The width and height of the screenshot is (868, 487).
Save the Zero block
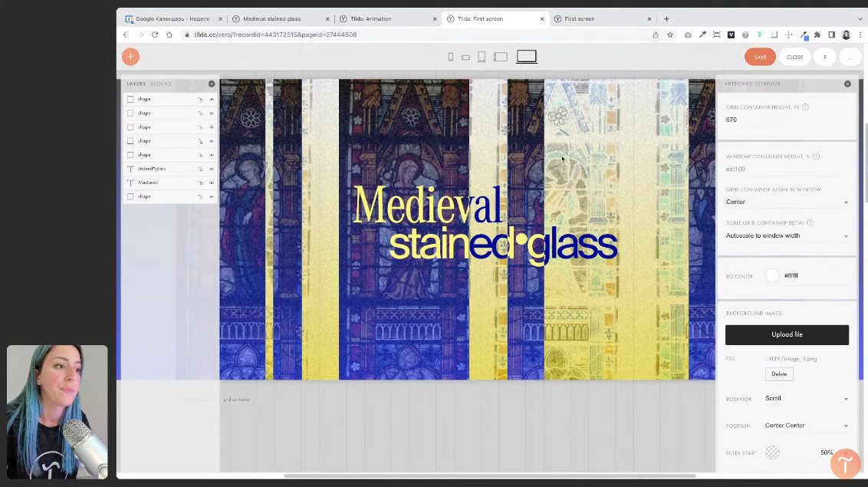point(760,57)
